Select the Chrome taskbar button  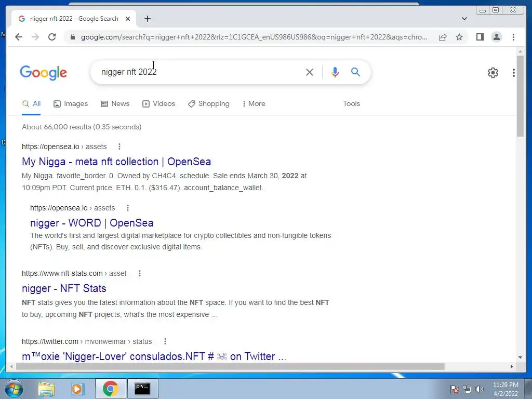point(110,389)
